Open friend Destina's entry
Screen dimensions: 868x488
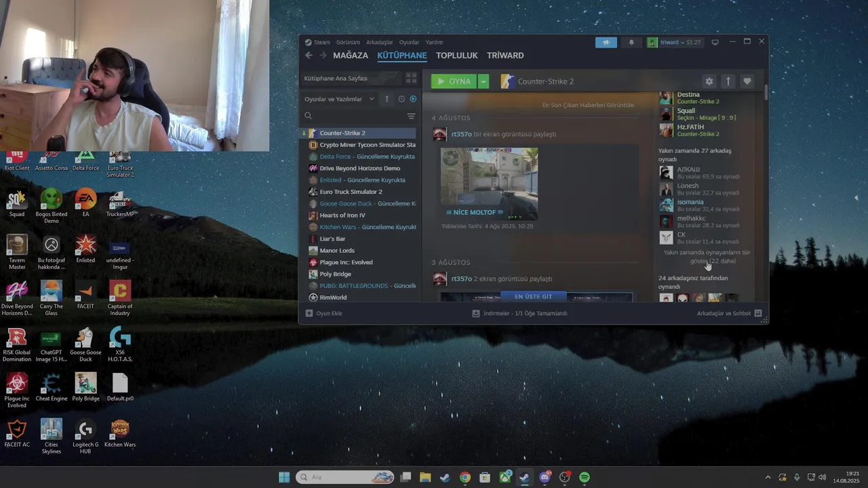pyautogui.click(x=705, y=98)
